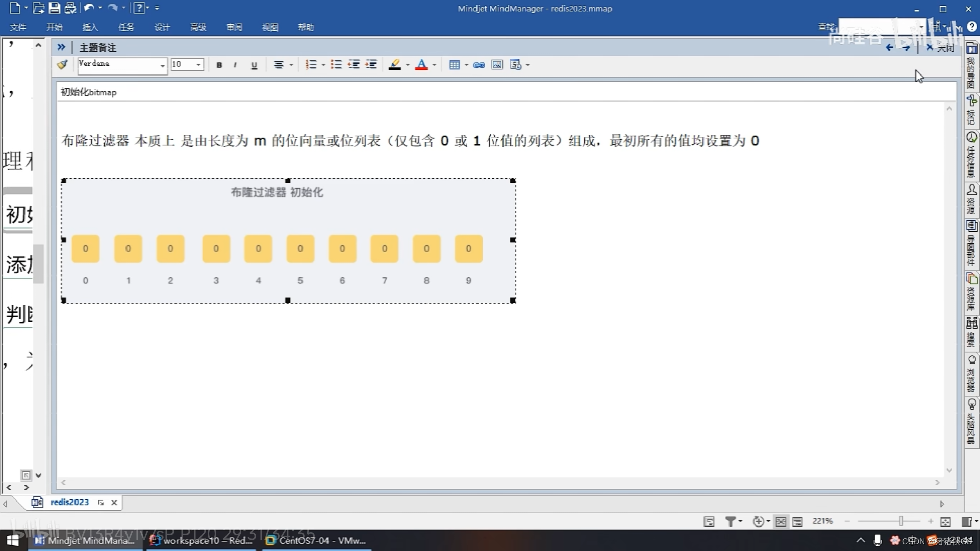Expand the numbered list style dropdown
Image resolution: width=980 pixels, height=551 pixels.
click(x=323, y=65)
